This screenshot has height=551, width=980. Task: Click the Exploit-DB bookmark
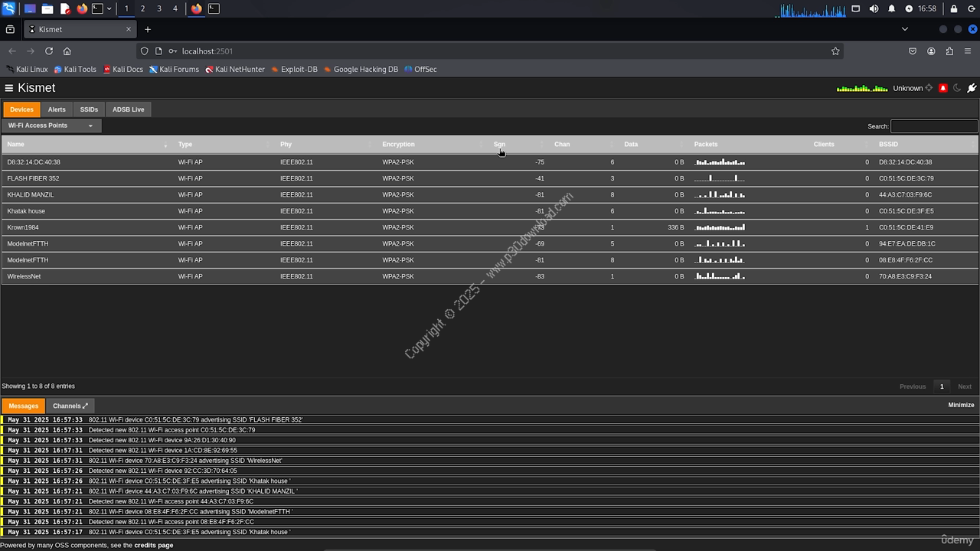click(x=293, y=69)
